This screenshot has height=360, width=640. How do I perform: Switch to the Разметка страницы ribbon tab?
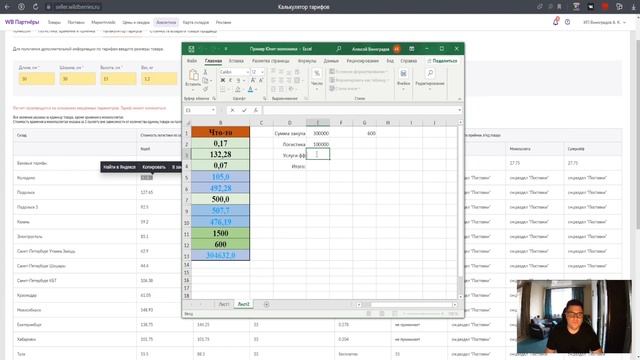271,61
